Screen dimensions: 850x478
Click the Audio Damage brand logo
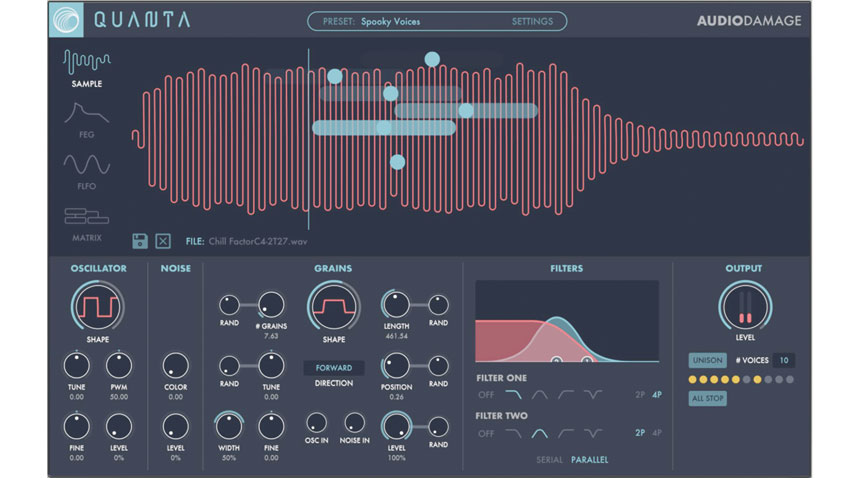pyautogui.click(x=749, y=21)
